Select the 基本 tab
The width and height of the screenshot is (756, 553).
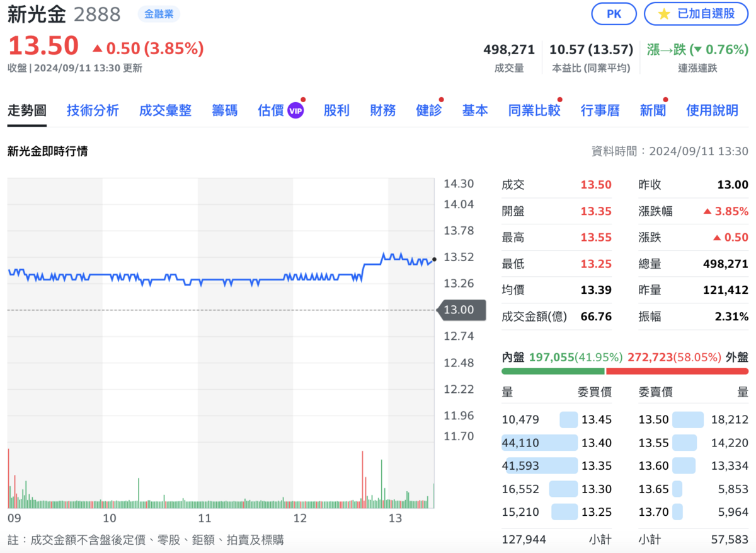[475, 110]
